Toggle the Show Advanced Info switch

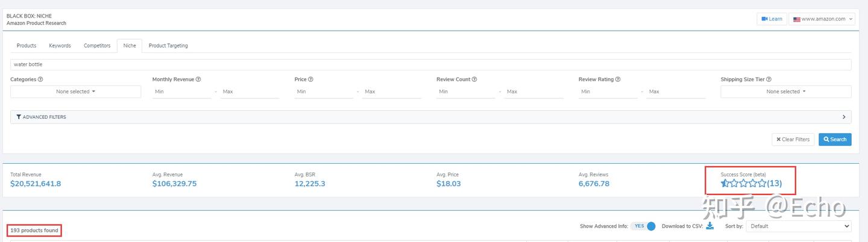(x=644, y=226)
